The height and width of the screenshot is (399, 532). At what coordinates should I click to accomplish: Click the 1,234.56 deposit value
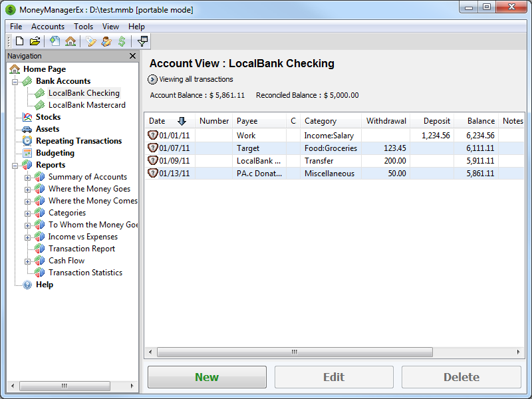click(x=436, y=136)
